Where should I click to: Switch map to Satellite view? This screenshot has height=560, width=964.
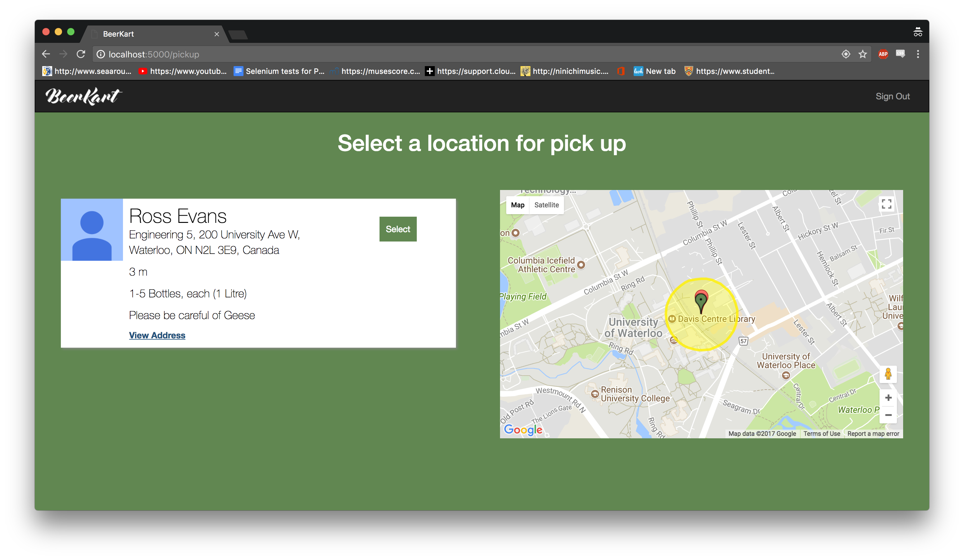[x=546, y=205]
